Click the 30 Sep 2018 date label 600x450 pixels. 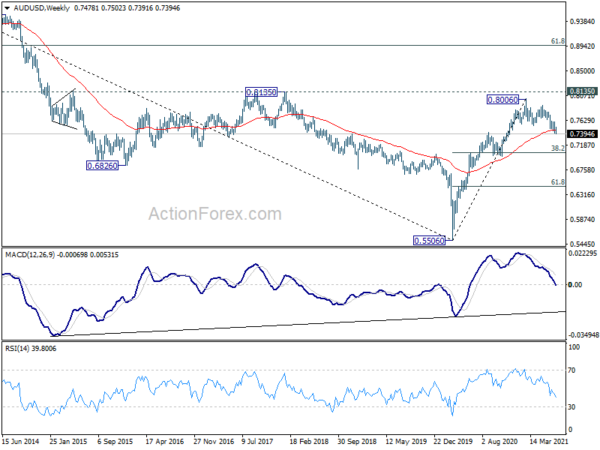[x=357, y=442]
